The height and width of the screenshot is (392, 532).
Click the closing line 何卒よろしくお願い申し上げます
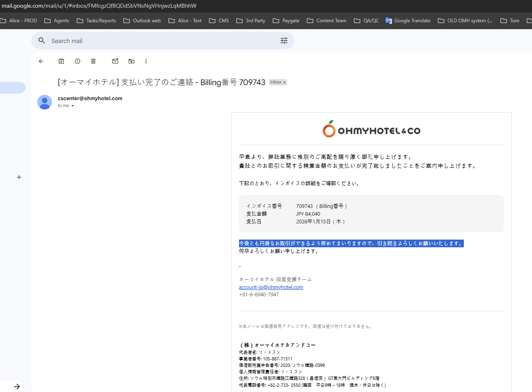pos(279,251)
